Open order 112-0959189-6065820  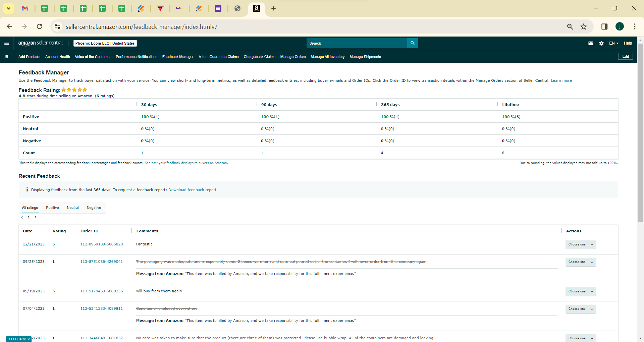(102, 244)
